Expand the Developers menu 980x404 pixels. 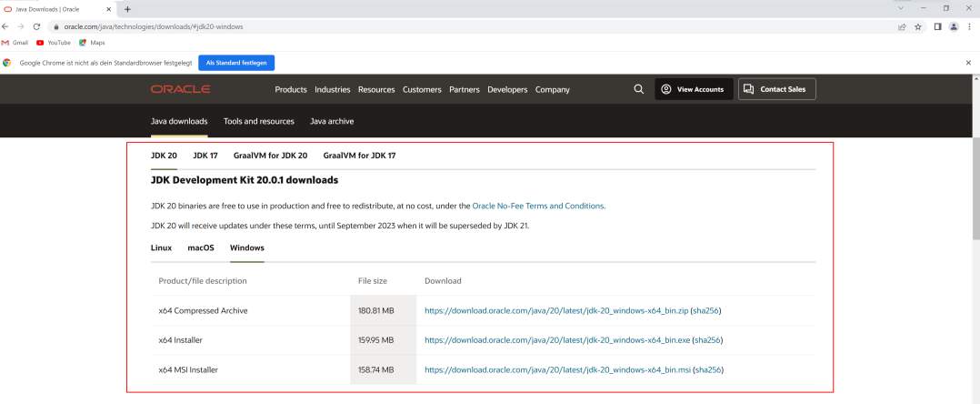tap(507, 90)
